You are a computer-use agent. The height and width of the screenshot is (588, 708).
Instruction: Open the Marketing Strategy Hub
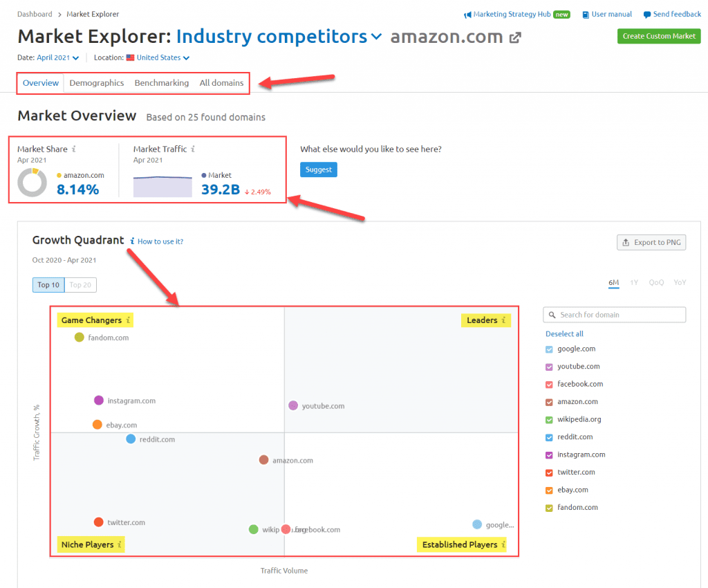tap(515, 14)
